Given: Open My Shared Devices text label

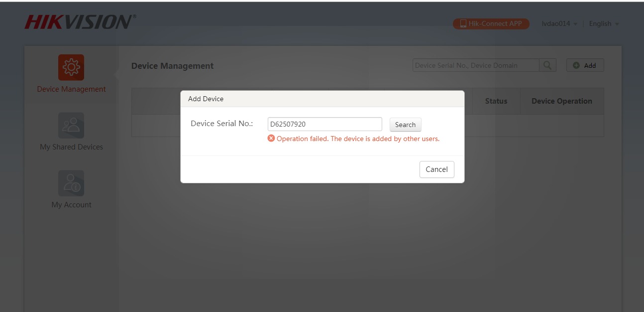Looking at the screenshot, I should click(x=71, y=147).
